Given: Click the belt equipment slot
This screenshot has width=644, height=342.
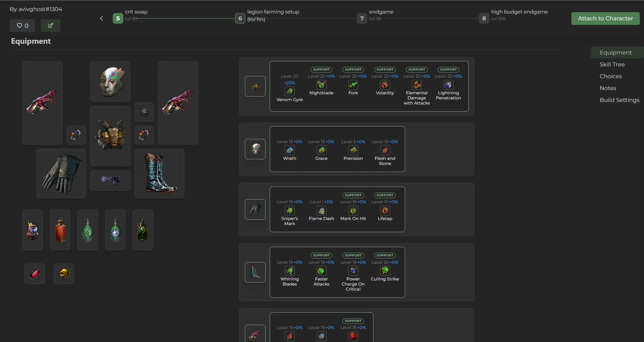Looking at the screenshot, I should 110,180.
